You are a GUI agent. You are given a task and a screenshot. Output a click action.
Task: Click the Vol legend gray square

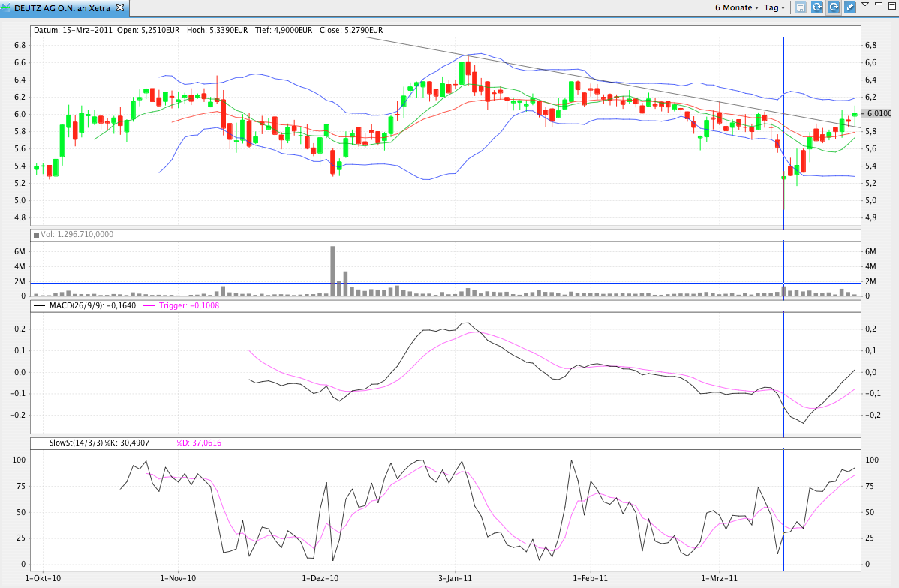36,235
